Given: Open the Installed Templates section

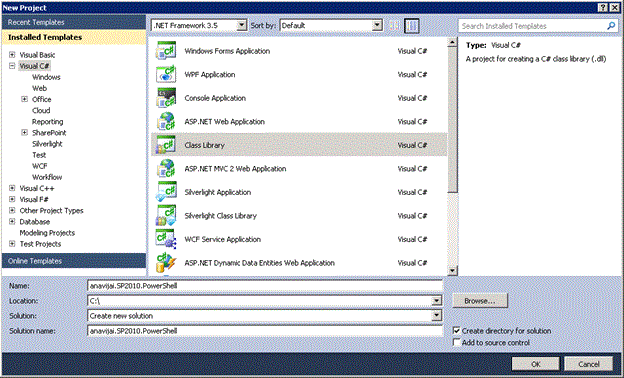Looking at the screenshot, I should pos(74,37).
